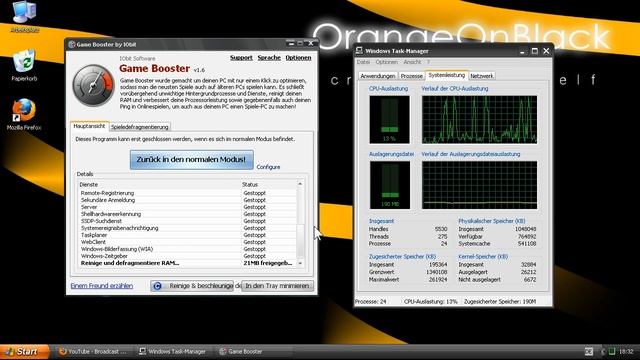
Task: Select Reinige und defragmentiere RAM row
Action: click(x=188, y=263)
